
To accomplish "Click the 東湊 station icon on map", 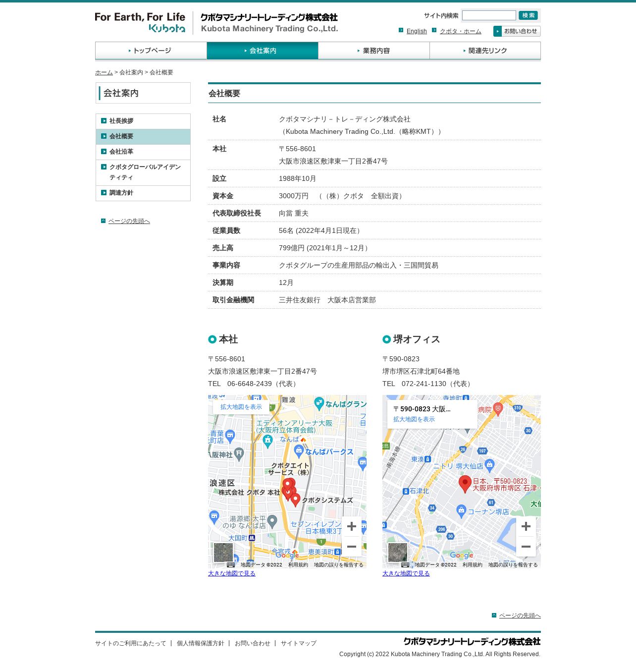I will pyautogui.click(x=427, y=459).
